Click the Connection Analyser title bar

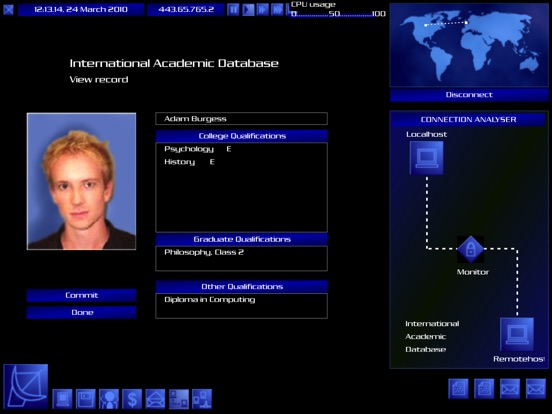pyautogui.click(x=468, y=119)
